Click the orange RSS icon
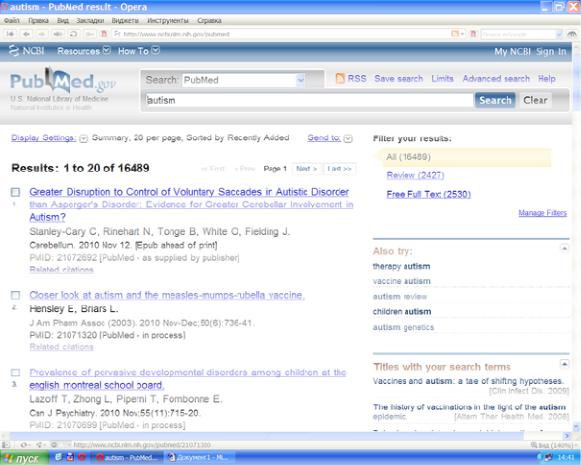 [340, 79]
